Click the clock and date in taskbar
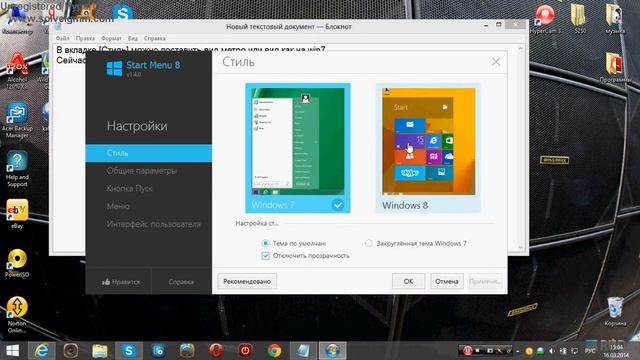Screen dimensions: 640x360 [616, 351]
